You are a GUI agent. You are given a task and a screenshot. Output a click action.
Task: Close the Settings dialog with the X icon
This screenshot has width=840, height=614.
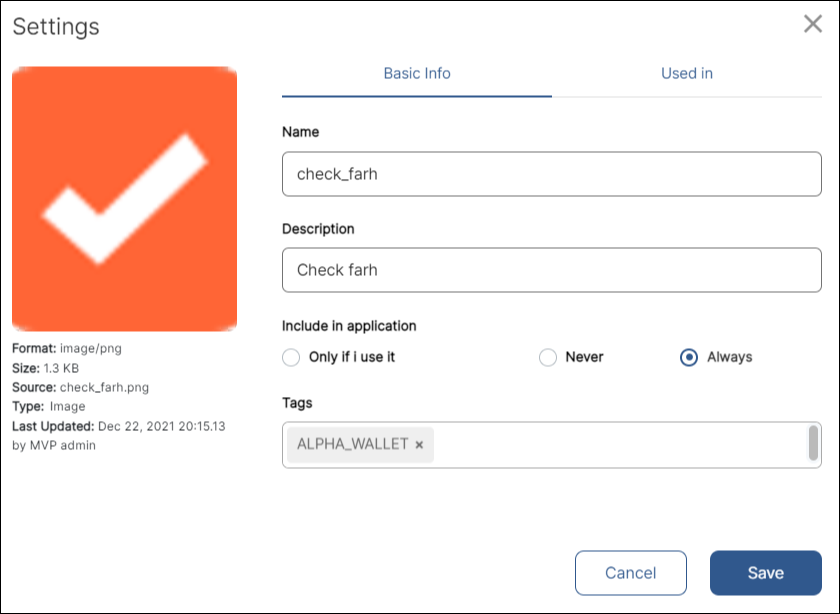(x=812, y=25)
